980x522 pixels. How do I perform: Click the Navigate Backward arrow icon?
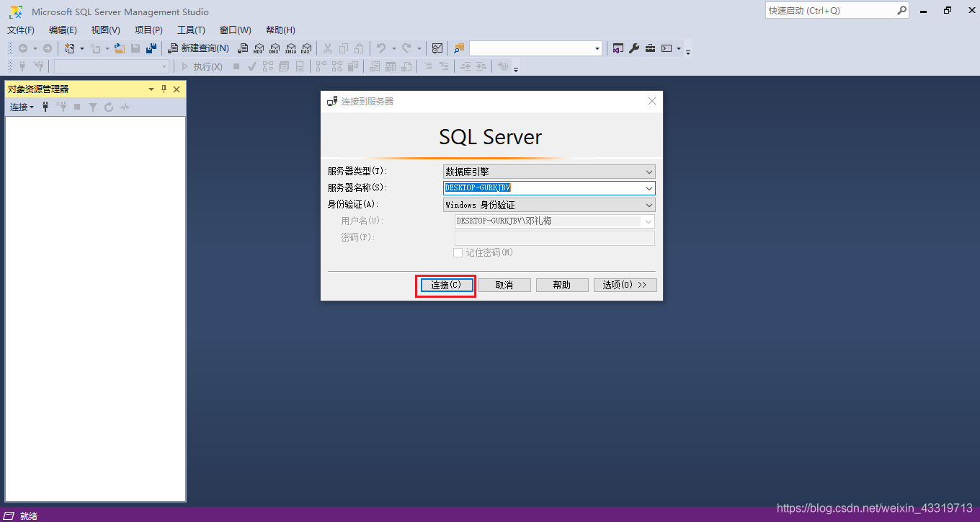[23, 48]
